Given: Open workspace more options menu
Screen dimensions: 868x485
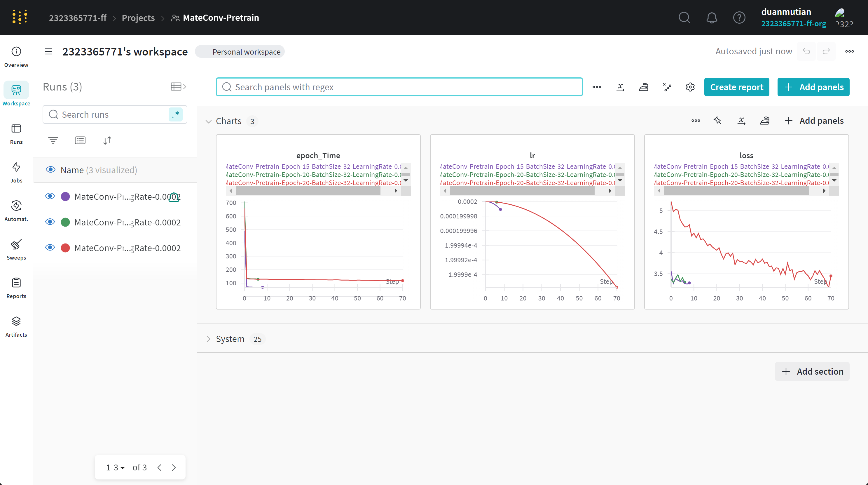Looking at the screenshot, I should pos(849,51).
